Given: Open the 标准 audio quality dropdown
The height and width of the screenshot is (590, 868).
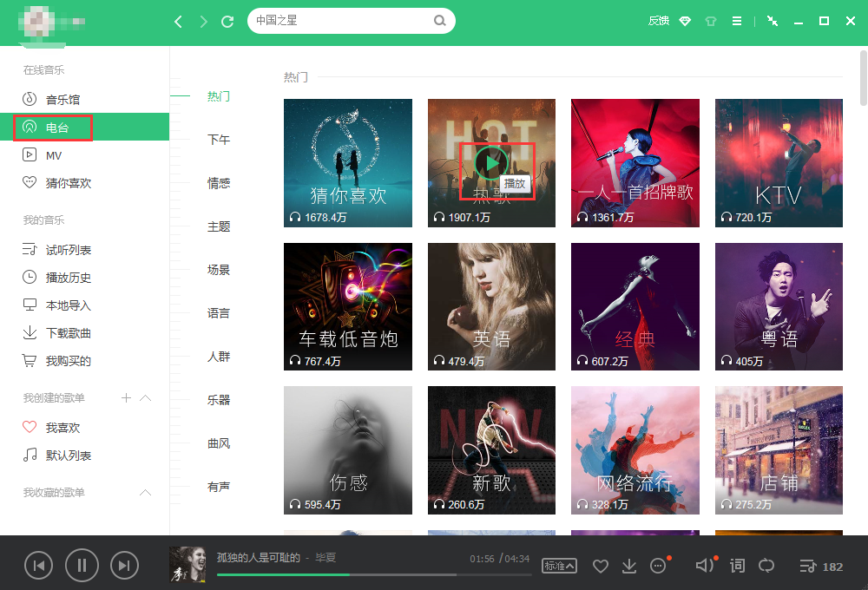Looking at the screenshot, I should click(x=559, y=567).
